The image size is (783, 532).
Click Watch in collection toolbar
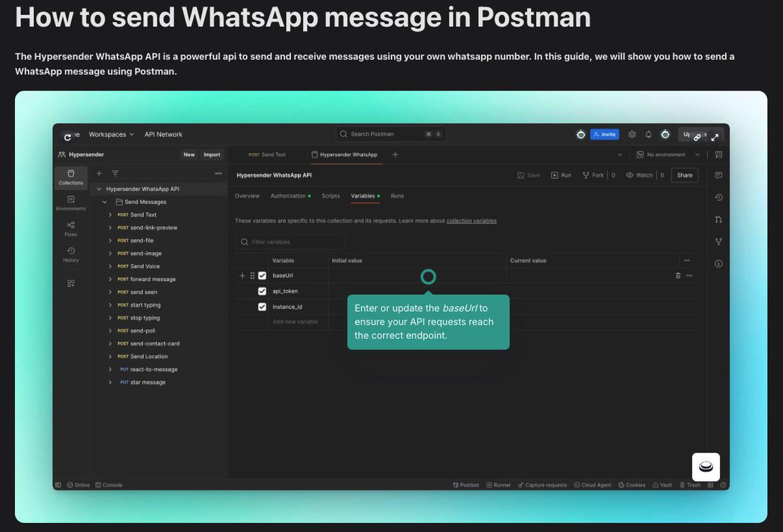639,175
